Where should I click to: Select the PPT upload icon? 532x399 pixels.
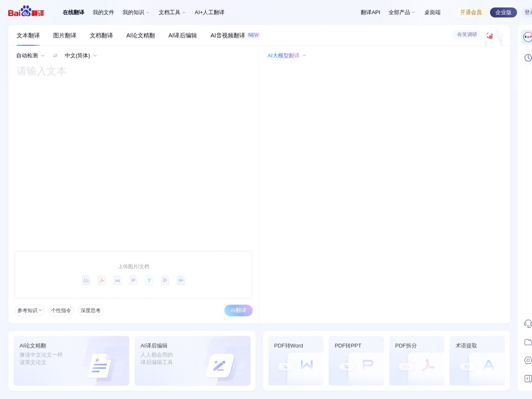point(133,280)
